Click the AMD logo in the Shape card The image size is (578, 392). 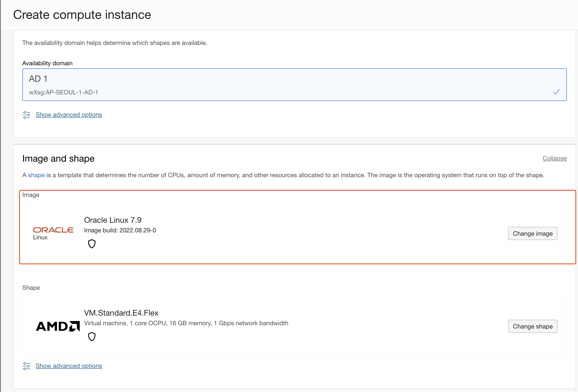(58, 326)
